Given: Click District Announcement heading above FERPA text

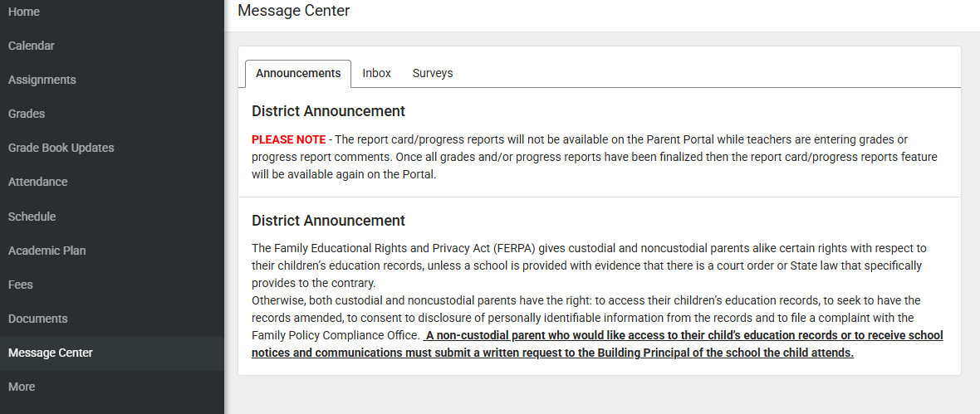Looking at the screenshot, I should [328, 221].
